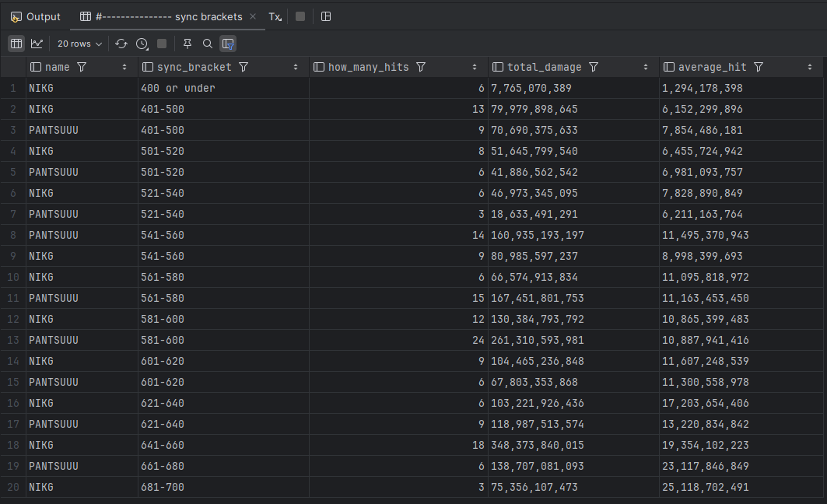
Task: Select row number 20 in the gutter
Action: point(13,487)
